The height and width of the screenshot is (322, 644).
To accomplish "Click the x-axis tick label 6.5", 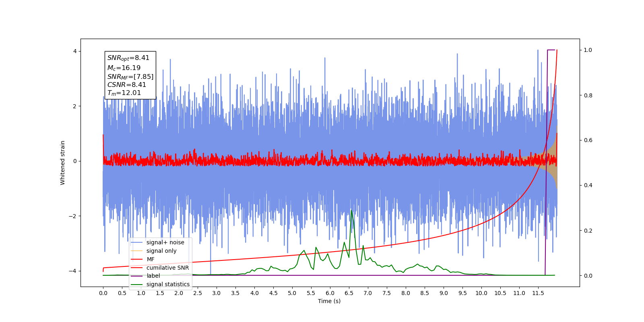I will (x=349, y=293).
